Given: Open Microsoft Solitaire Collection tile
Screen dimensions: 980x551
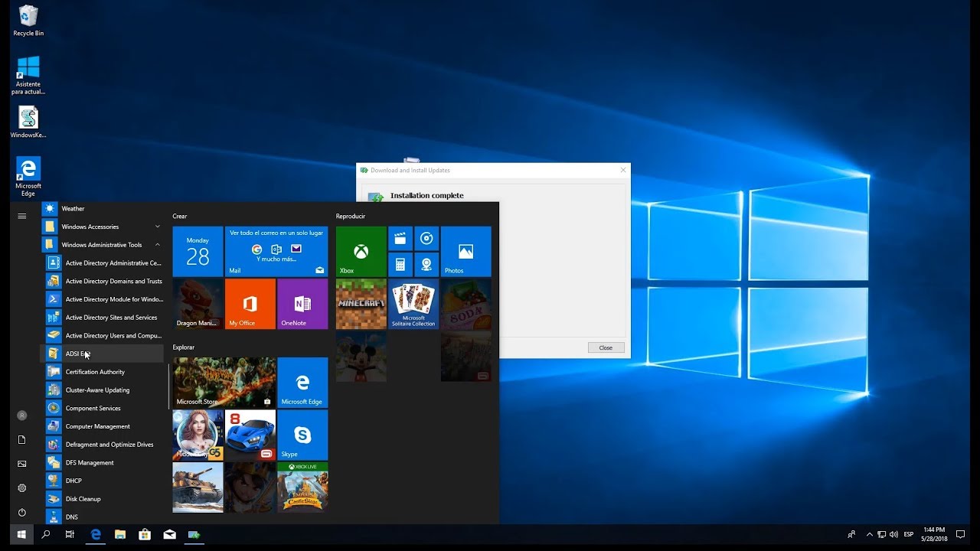Looking at the screenshot, I should pos(413,304).
